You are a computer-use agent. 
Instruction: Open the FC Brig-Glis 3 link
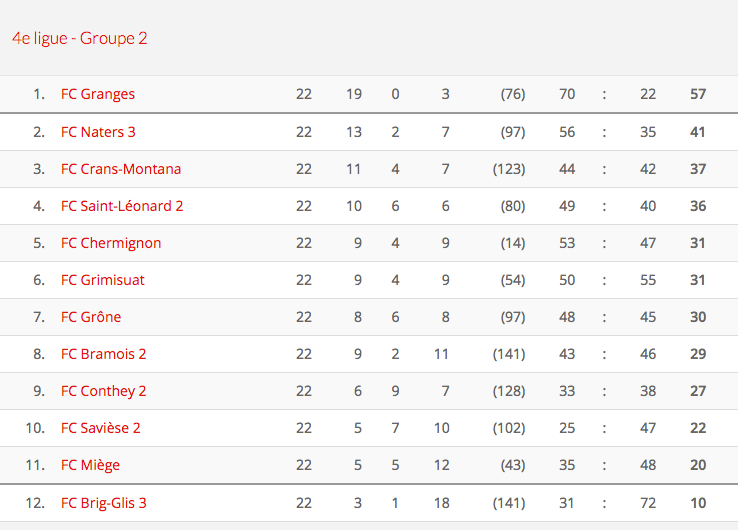(x=104, y=503)
